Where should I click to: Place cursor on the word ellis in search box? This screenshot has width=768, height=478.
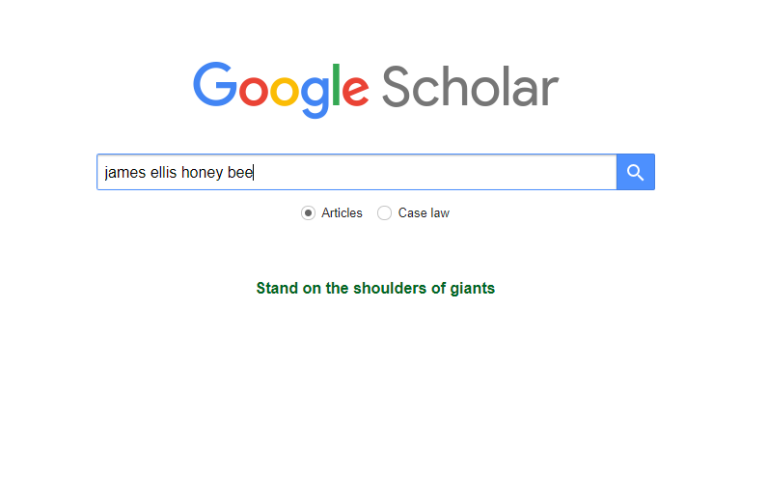[x=162, y=172]
